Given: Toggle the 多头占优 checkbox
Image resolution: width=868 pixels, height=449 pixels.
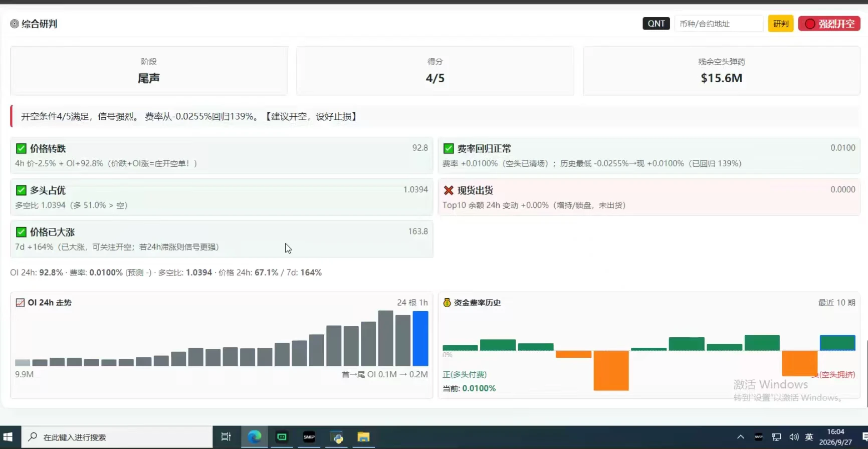Looking at the screenshot, I should coord(21,190).
